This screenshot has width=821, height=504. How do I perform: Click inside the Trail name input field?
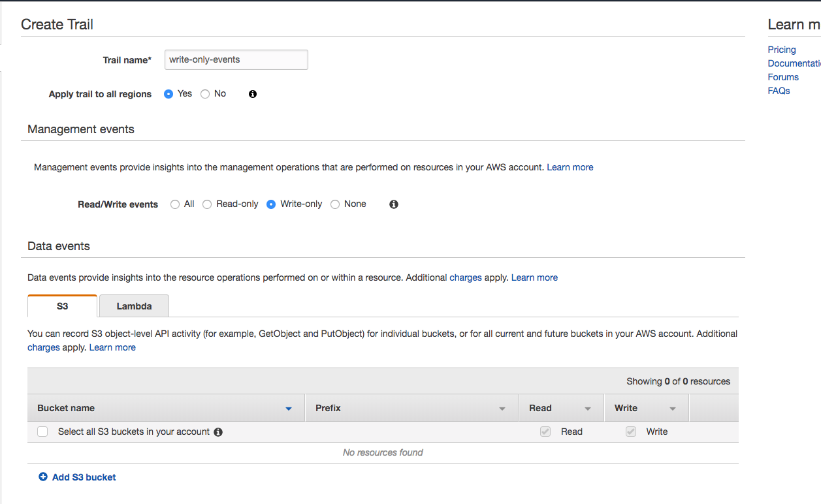(x=236, y=59)
